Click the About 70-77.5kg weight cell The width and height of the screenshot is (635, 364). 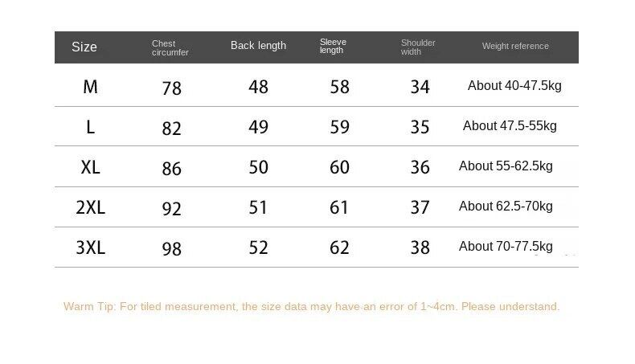[506, 247]
